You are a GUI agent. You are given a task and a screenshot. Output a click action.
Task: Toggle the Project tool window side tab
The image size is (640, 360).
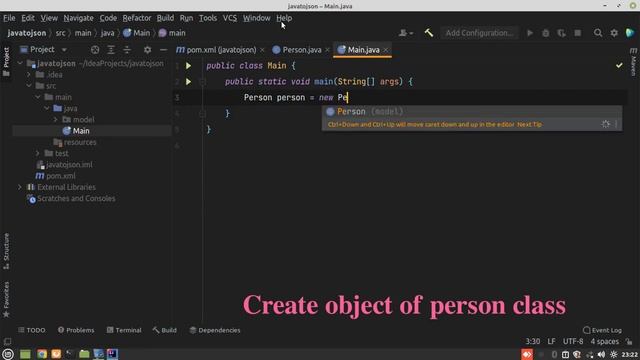6,61
